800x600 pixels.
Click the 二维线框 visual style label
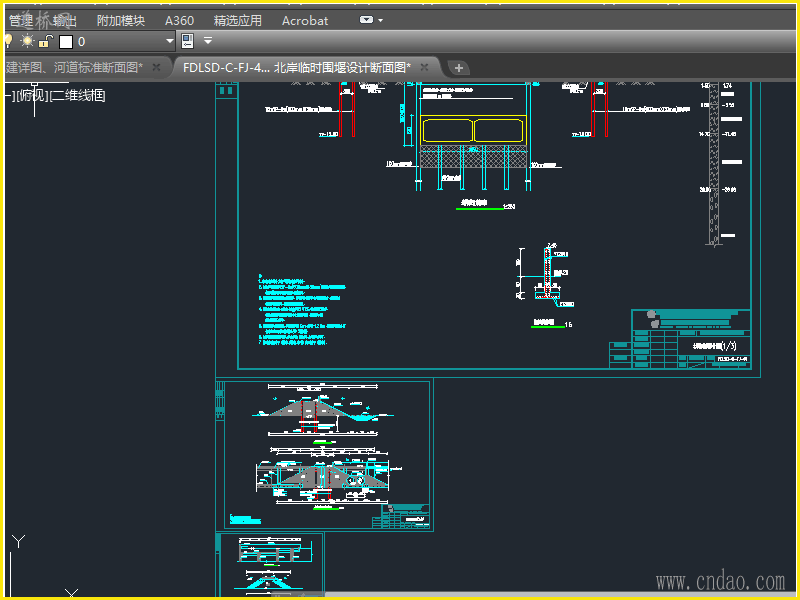pos(78,95)
